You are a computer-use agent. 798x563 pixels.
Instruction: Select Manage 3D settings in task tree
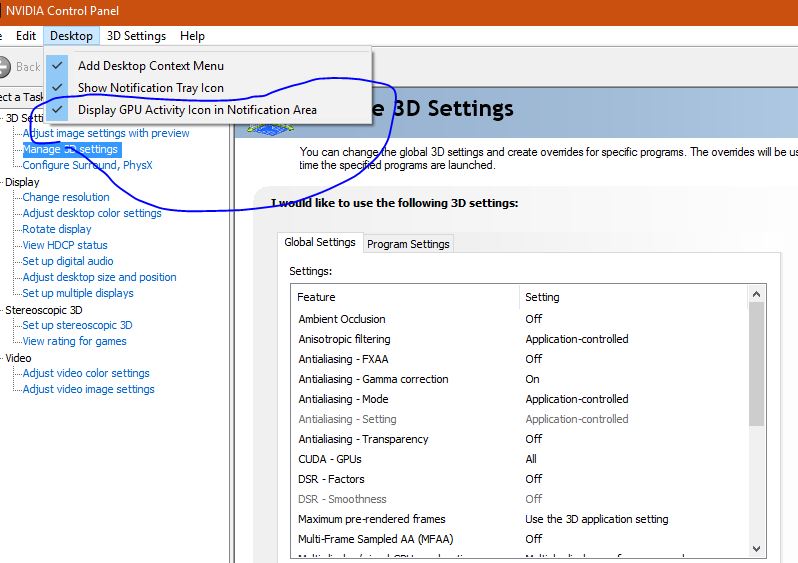(x=70, y=149)
